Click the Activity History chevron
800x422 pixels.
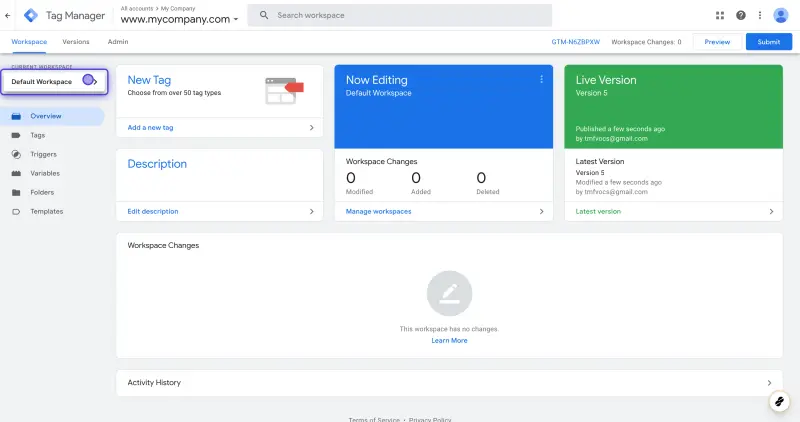coord(769,383)
